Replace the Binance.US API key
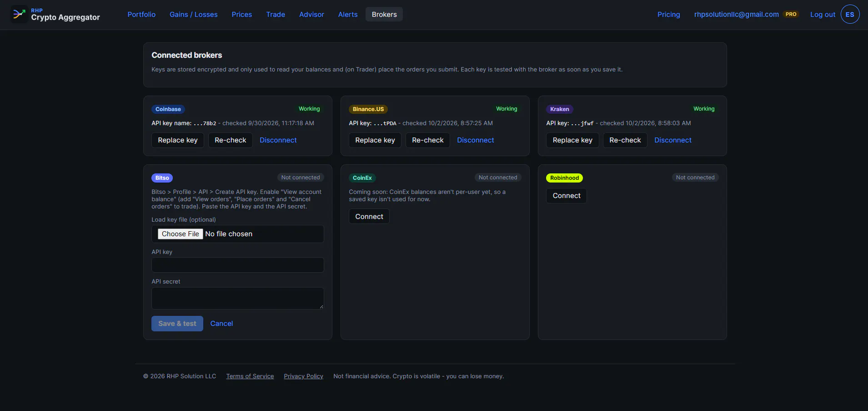The width and height of the screenshot is (868, 411). [375, 140]
